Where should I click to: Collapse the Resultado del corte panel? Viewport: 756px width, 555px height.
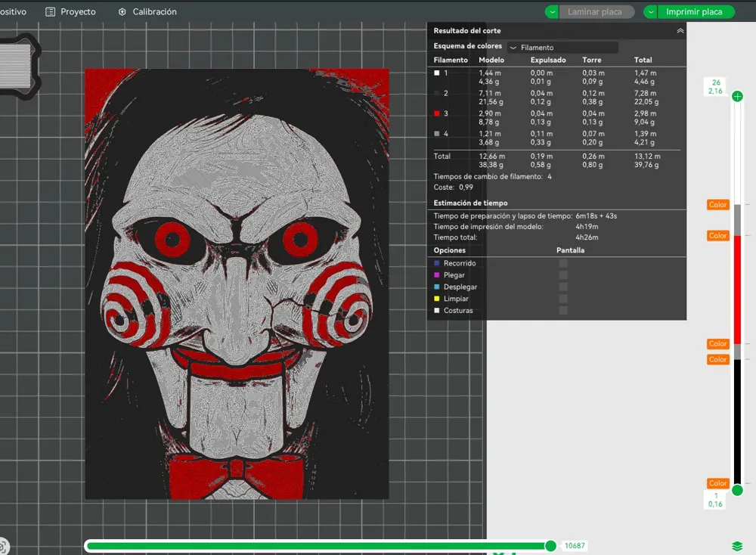point(680,31)
